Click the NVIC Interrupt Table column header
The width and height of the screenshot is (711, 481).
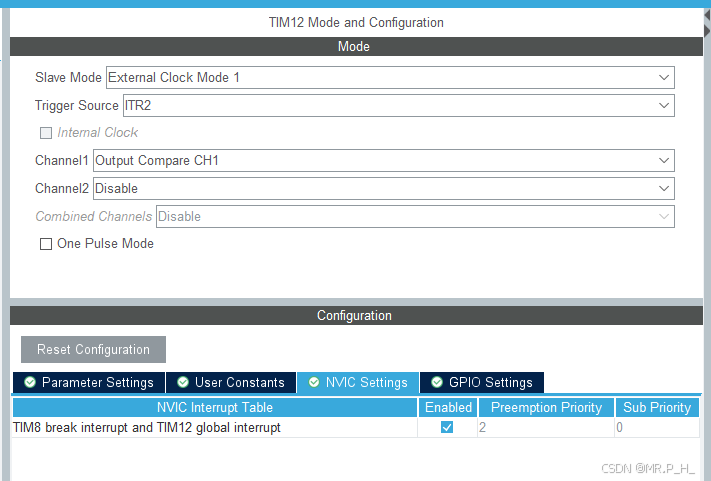tap(215, 408)
